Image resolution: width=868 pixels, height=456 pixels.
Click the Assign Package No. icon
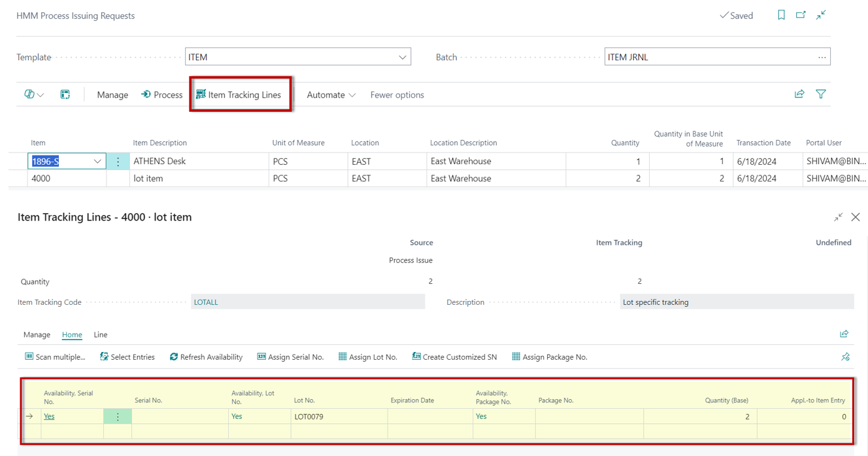(x=516, y=357)
